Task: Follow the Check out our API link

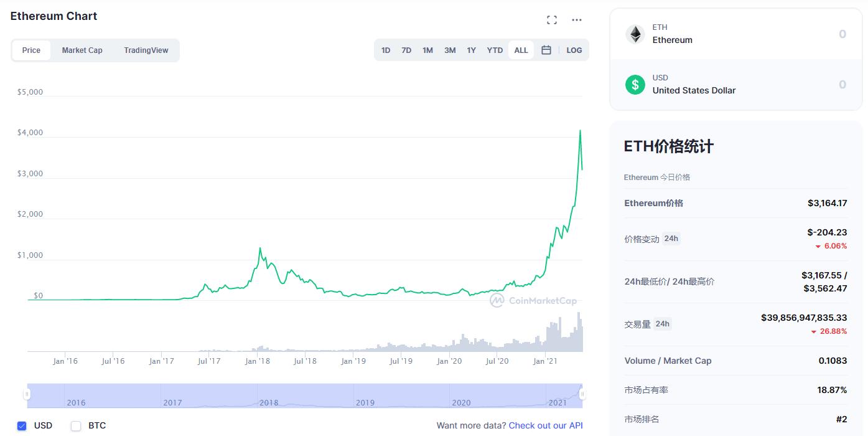Action: pyautogui.click(x=546, y=425)
